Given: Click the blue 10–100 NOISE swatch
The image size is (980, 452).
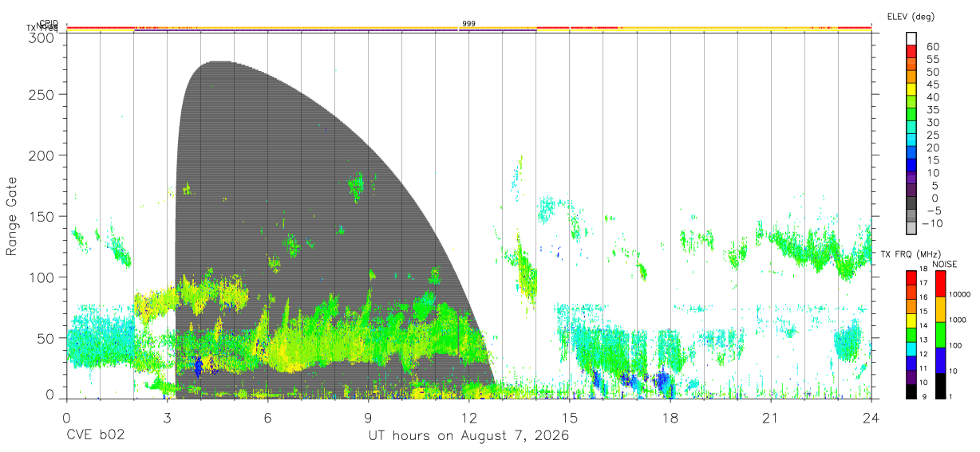Looking at the screenshot, I should pos(940,360).
